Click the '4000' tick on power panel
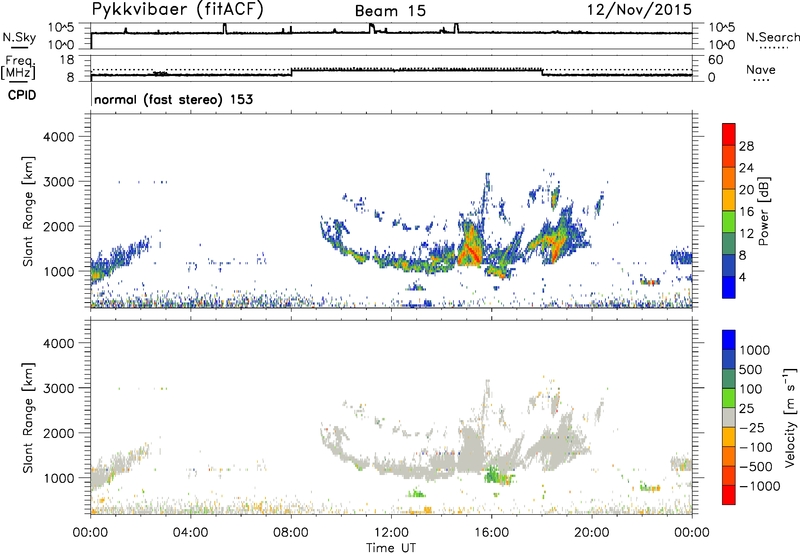The image size is (800, 554). (58, 137)
